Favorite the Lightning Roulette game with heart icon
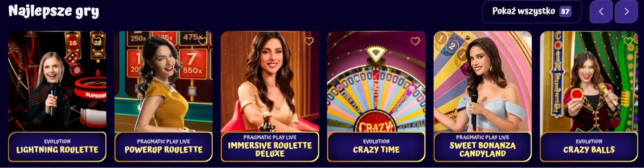The image size is (644, 168). (96, 41)
